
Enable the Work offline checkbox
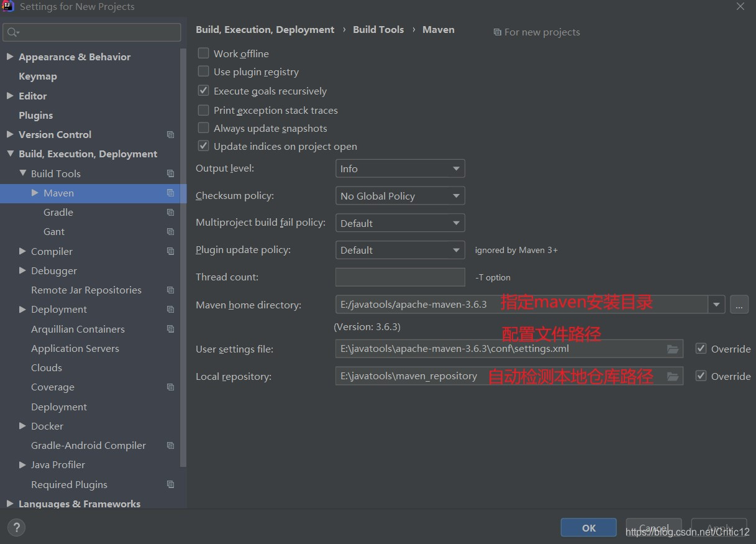tap(203, 53)
